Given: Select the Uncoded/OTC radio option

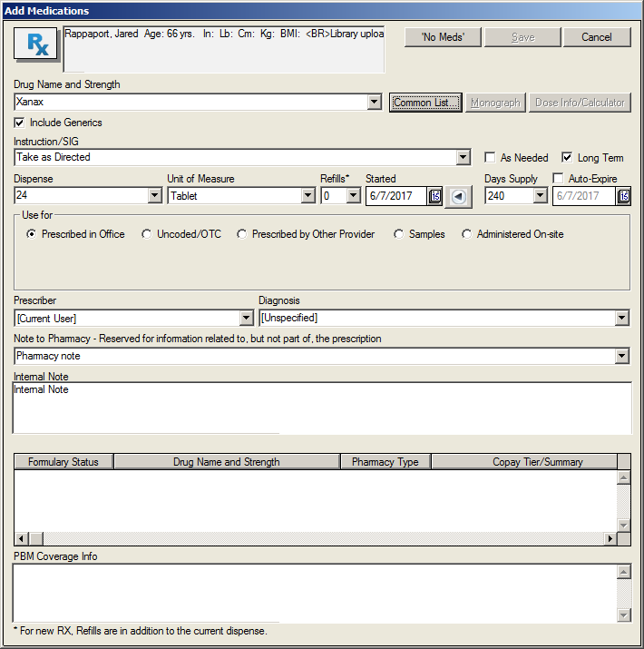Looking at the screenshot, I should (147, 234).
